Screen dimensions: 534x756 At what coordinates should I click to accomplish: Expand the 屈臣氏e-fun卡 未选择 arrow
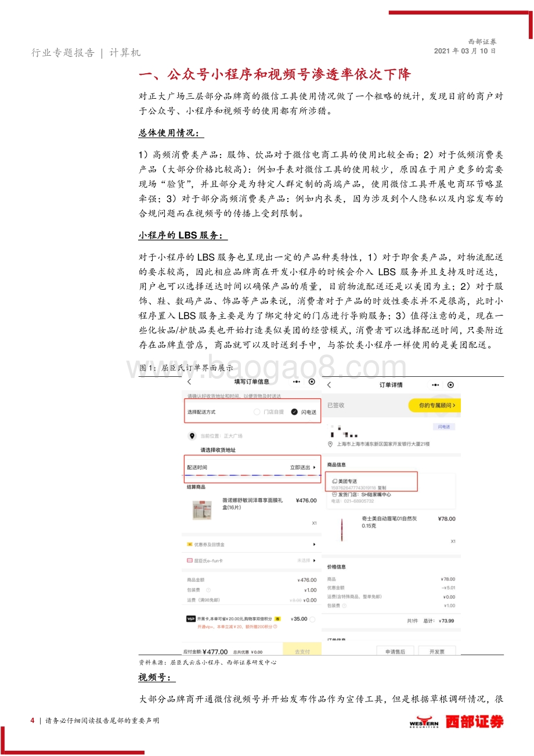tap(315, 561)
